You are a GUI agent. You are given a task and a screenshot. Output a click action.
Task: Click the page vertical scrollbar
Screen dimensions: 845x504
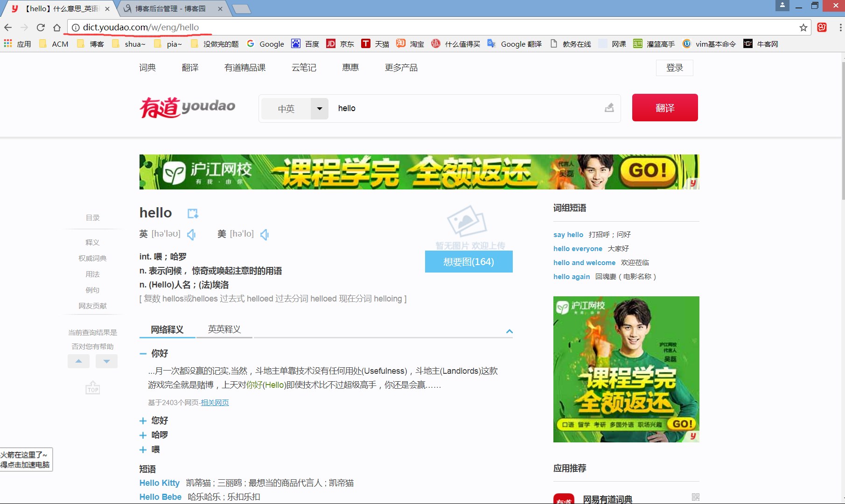tap(842, 131)
